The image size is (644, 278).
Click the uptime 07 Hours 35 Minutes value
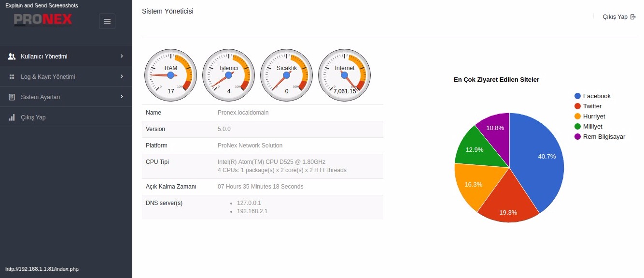pos(260,187)
